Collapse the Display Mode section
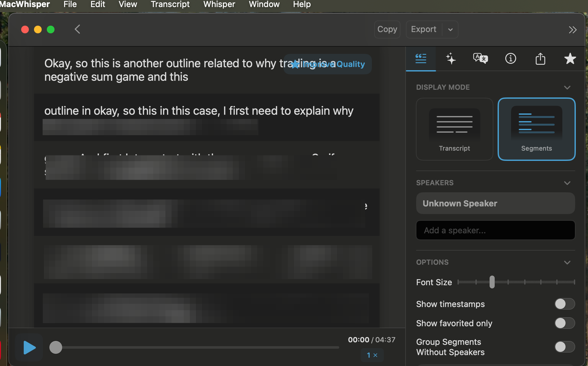588x366 pixels. pos(567,87)
